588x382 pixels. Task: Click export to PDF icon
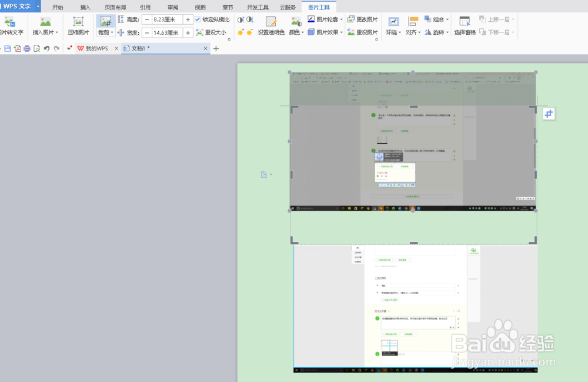[17, 48]
